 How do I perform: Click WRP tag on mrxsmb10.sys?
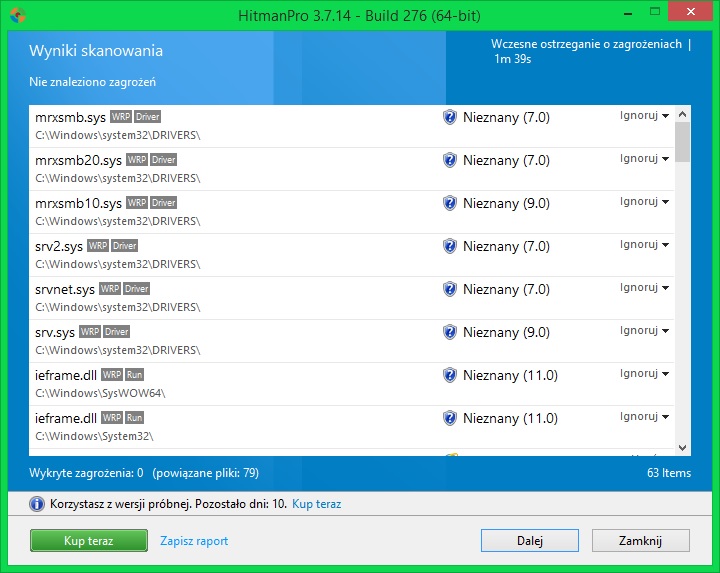tap(137, 202)
